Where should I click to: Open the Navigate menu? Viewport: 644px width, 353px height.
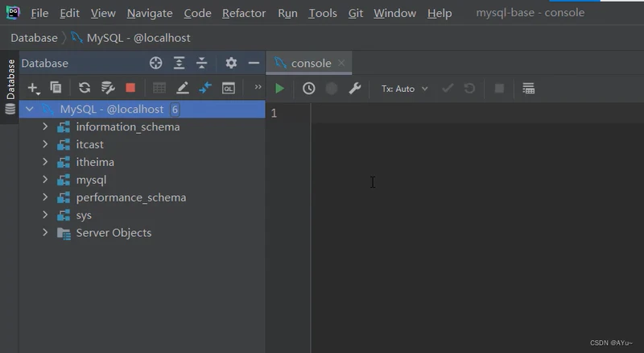(x=150, y=13)
